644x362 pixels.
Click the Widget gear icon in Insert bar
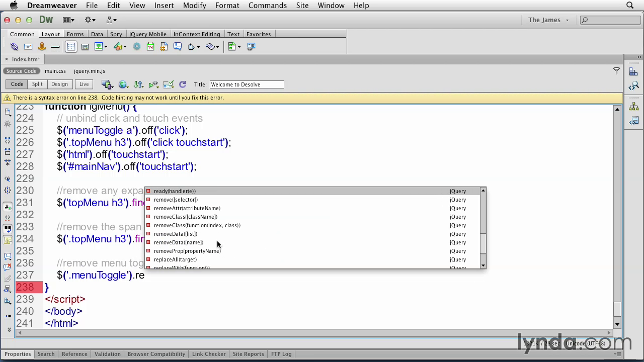coord(136,46)
